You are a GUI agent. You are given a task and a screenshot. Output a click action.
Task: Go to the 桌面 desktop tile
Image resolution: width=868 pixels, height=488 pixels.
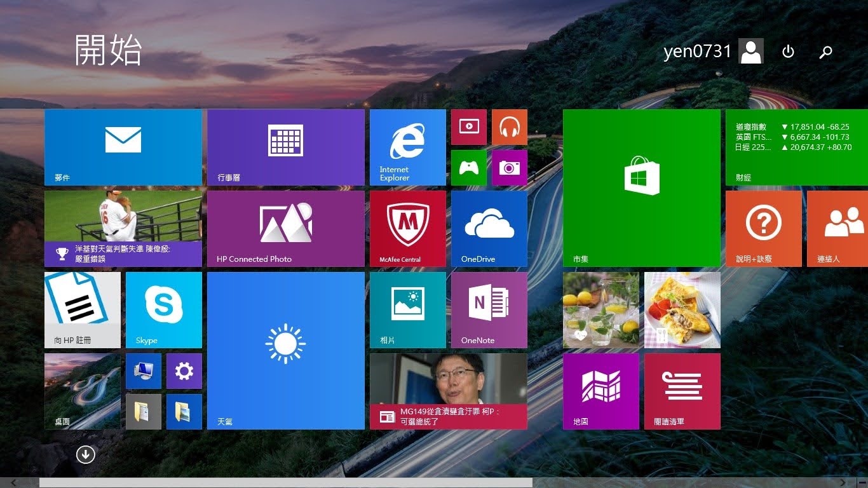click(x=83, y=391)
